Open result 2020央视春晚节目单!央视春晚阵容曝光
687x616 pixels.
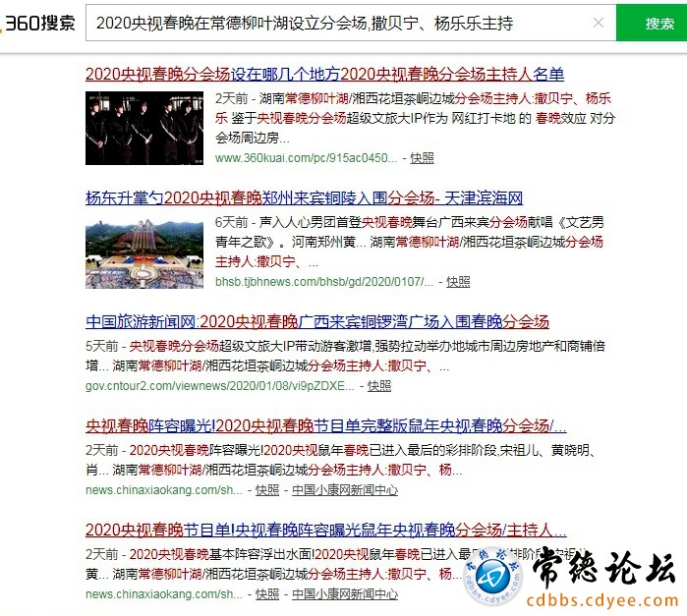click(x=326, y=531)
